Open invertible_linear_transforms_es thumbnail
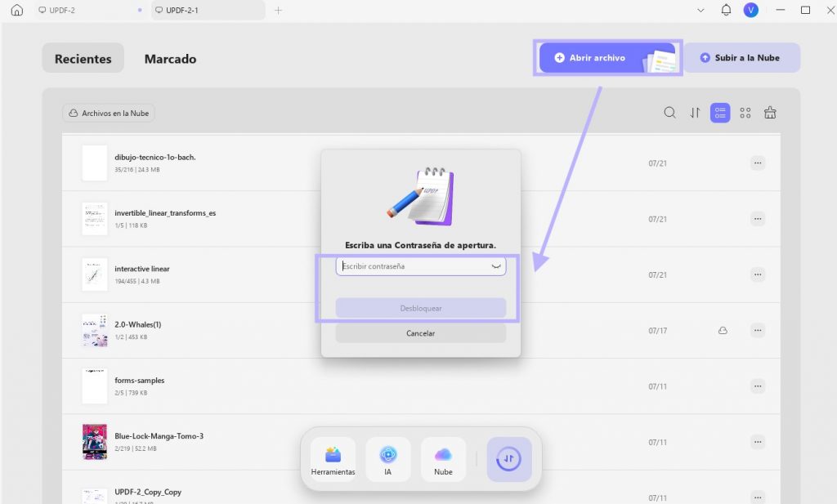 coord(95,219)
